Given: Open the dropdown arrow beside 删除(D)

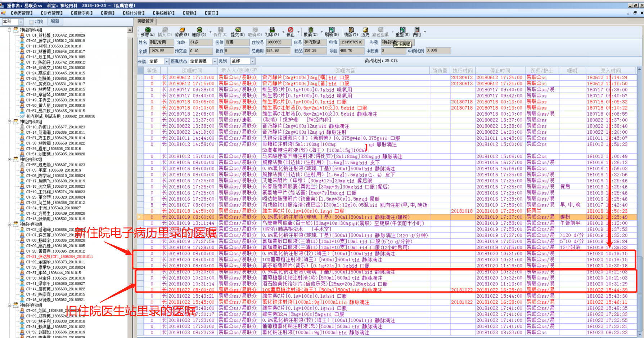Looking at the screenshot, I should [x=210, y=32].
